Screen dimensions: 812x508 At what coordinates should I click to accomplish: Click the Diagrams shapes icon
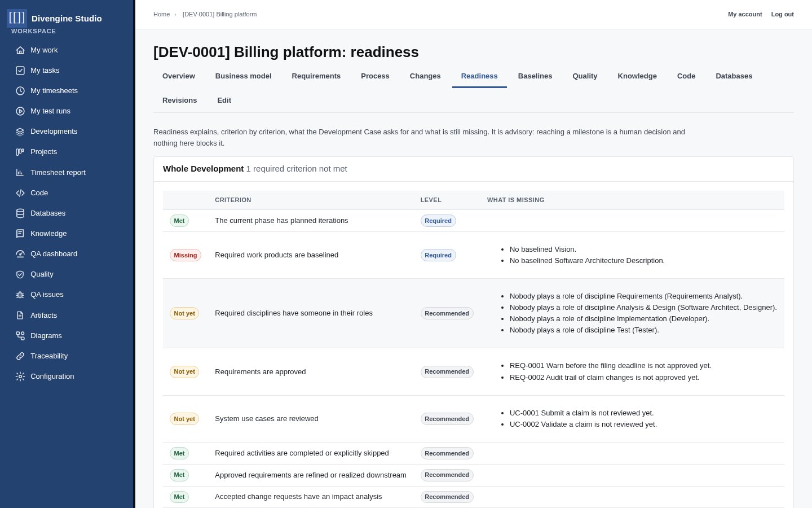pos(20,336)
